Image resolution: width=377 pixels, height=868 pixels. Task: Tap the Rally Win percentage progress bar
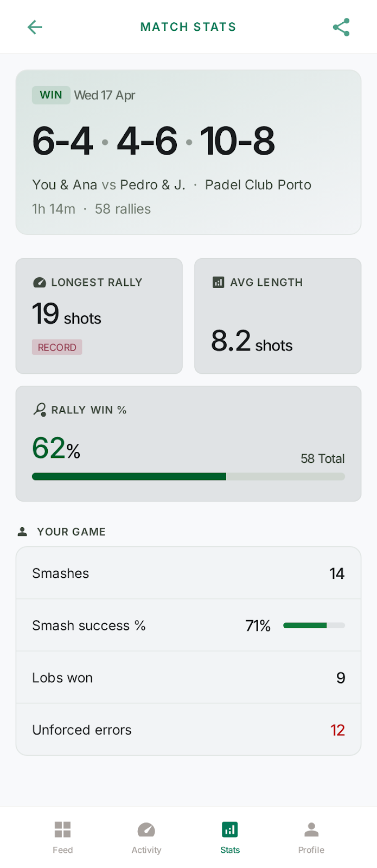pyautogui.click(x=188, y=476)
